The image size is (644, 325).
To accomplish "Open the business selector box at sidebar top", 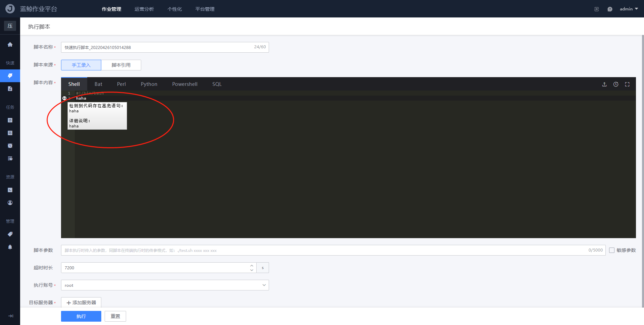I will tap(10, 26).
